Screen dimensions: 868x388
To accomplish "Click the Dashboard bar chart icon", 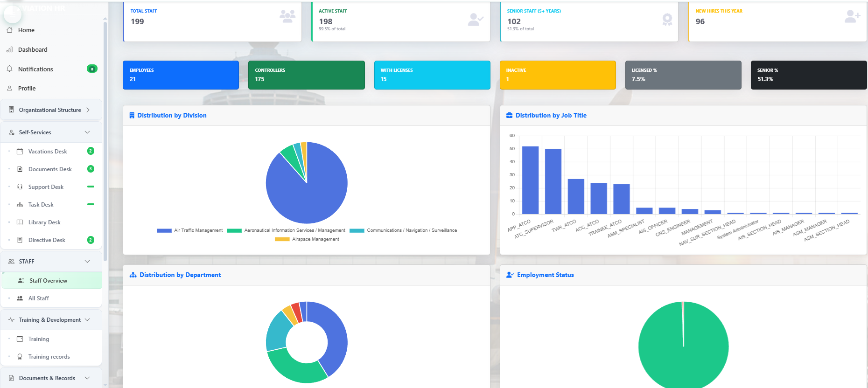I will (9, 49).
